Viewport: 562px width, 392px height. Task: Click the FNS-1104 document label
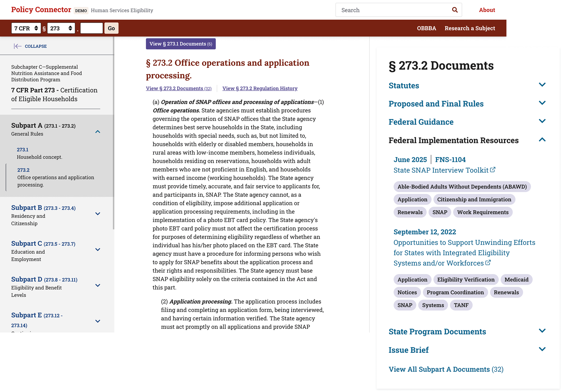[x=450, y=159]
